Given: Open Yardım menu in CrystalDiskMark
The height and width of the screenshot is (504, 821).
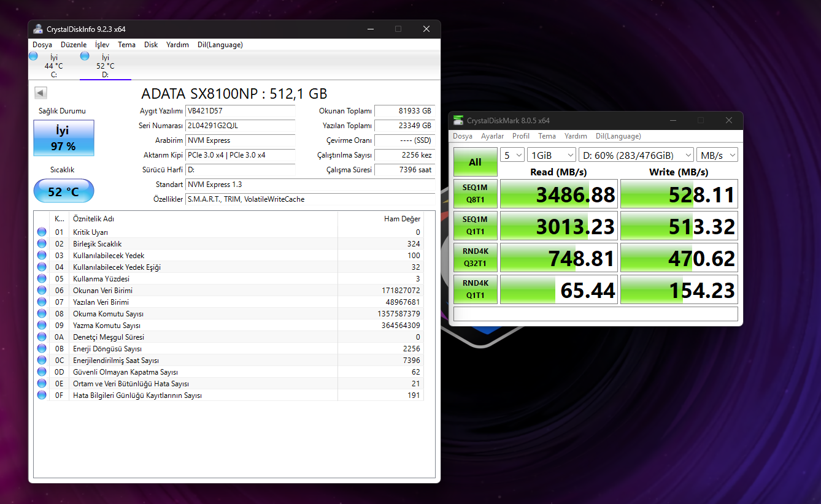Looking at the screenshot, I should [576, 136].
